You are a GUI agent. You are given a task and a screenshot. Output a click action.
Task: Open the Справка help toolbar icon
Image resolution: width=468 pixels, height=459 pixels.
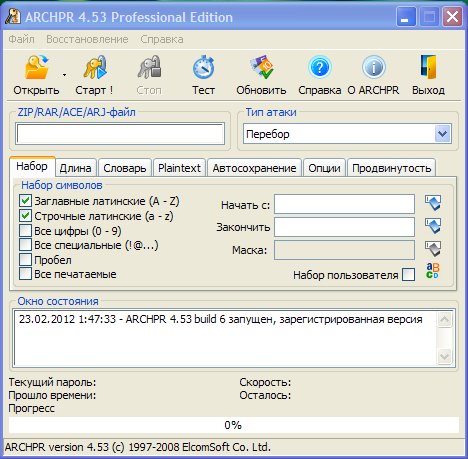point(319,68)
